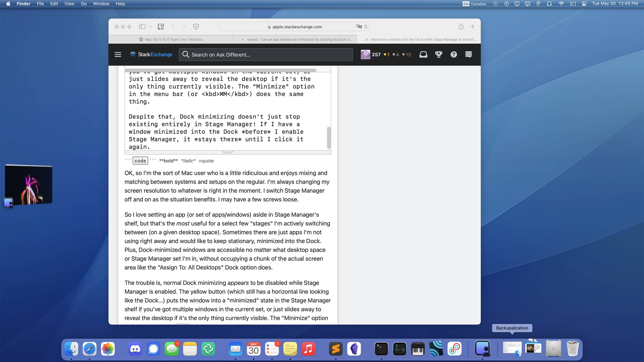Open Finder from the Dock

(x=71, y=349)
